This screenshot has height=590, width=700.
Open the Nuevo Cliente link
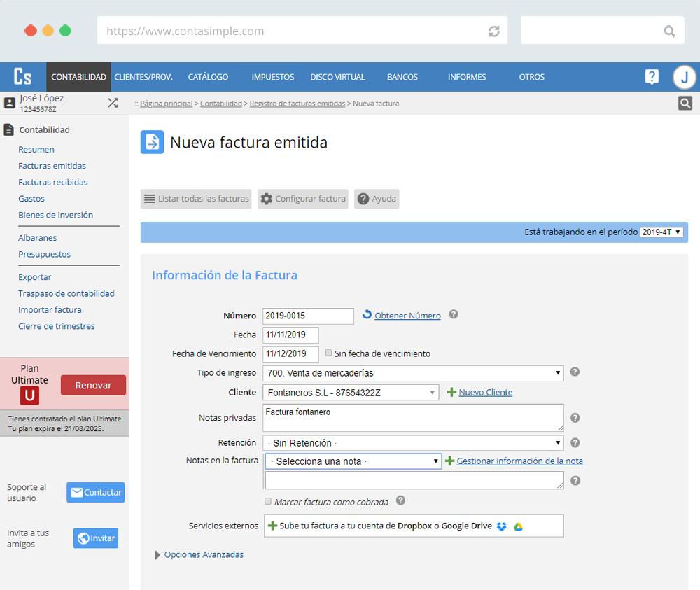(484, 392)
